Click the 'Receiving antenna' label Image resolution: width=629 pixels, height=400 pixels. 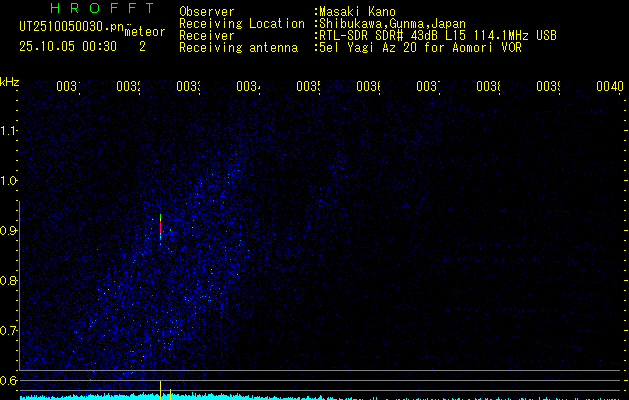click(x=238, y=48)
